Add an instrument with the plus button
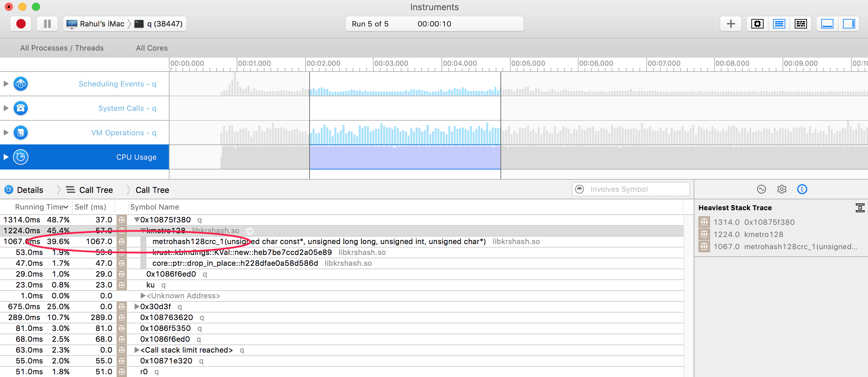The image size is (868, 377). click(731, 24)
